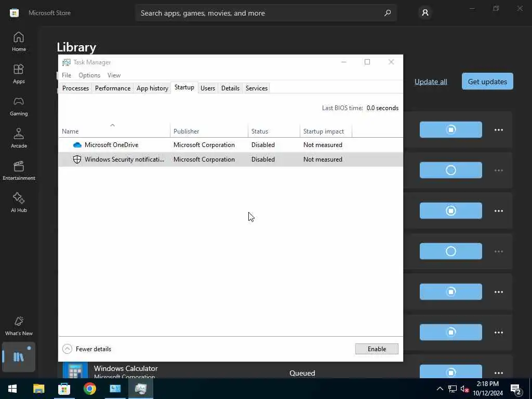Click Get updates in Store Library
The image size is (532, 399).
coord(487,82)
